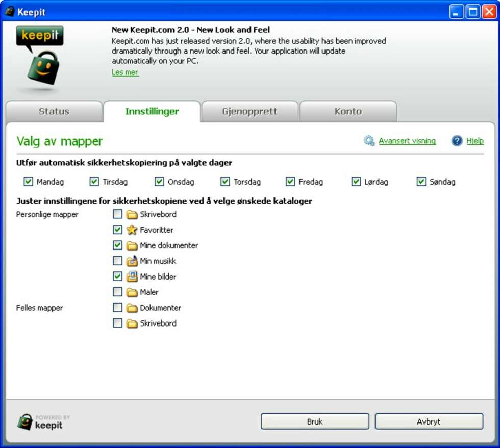500x448 pixels.
Task: Click the keepit padlock logo at top
Action: [40, 57]
